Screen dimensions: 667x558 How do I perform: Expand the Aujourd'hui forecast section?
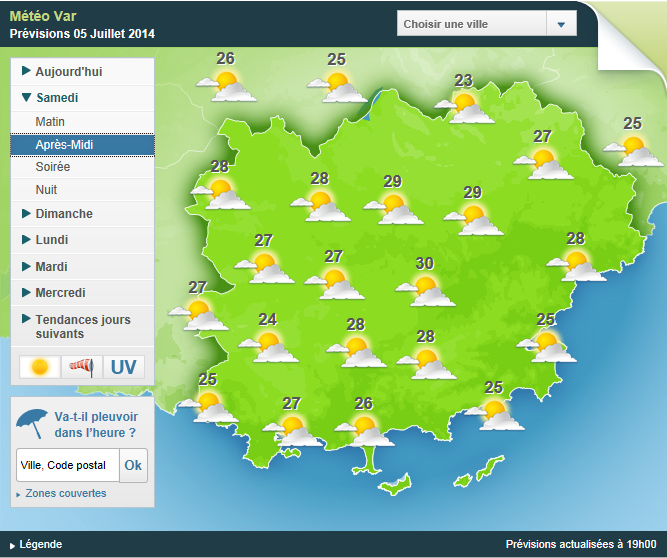coord(68,72)
